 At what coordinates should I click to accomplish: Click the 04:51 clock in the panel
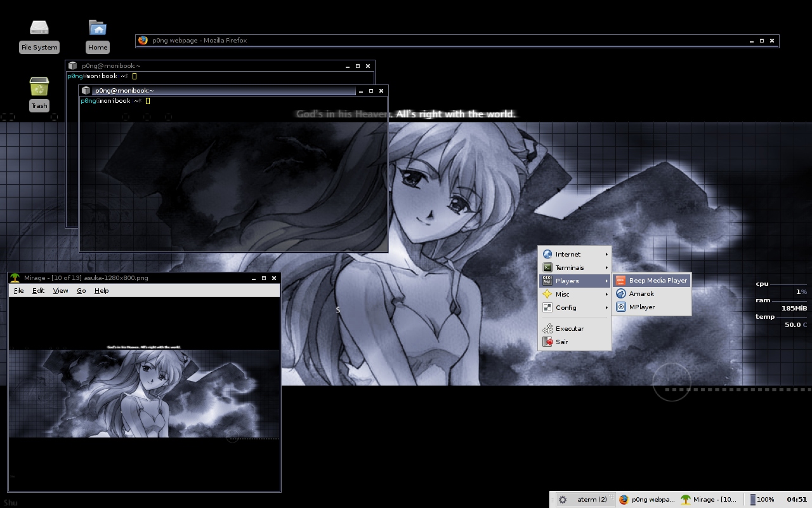797,499
